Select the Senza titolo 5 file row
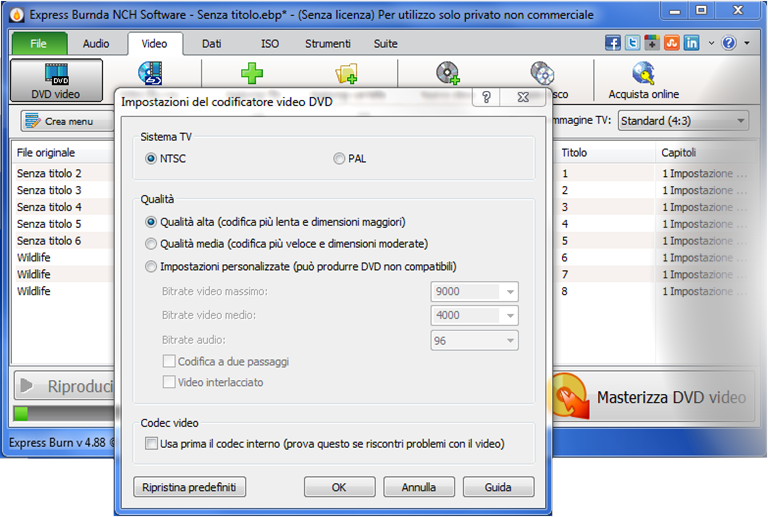 (63, 224)
